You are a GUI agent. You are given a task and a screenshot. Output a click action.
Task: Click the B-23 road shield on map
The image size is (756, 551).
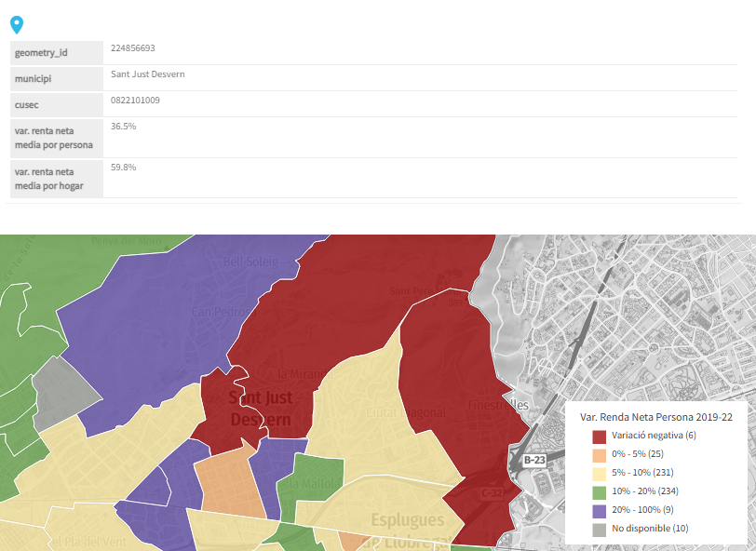[x=533, y=460]
